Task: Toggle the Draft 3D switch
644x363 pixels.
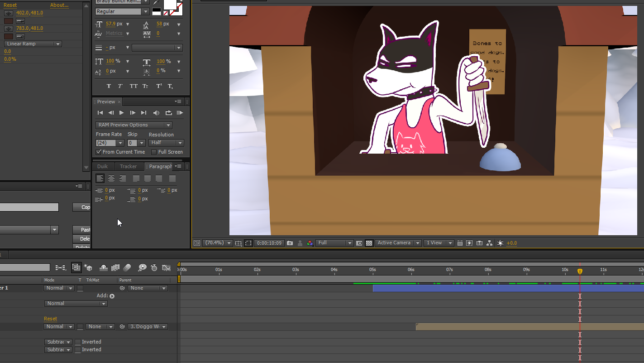Action: (x=88, y=268)
